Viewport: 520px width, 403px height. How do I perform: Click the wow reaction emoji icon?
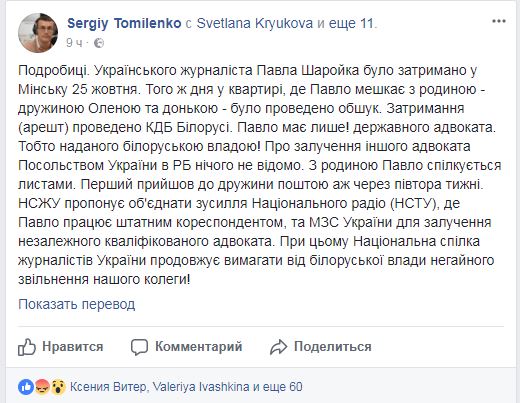[x=58, y=387]
